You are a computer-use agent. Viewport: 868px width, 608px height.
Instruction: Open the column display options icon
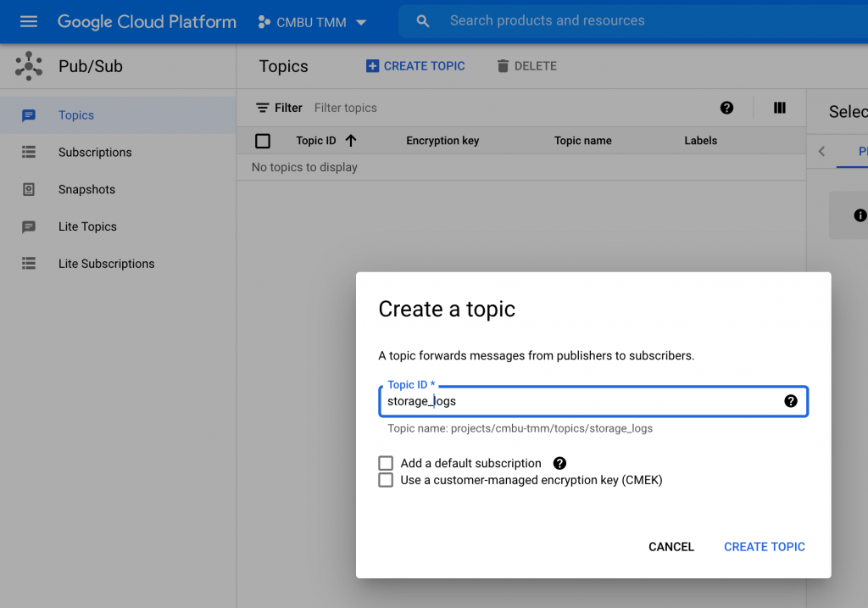780,108
